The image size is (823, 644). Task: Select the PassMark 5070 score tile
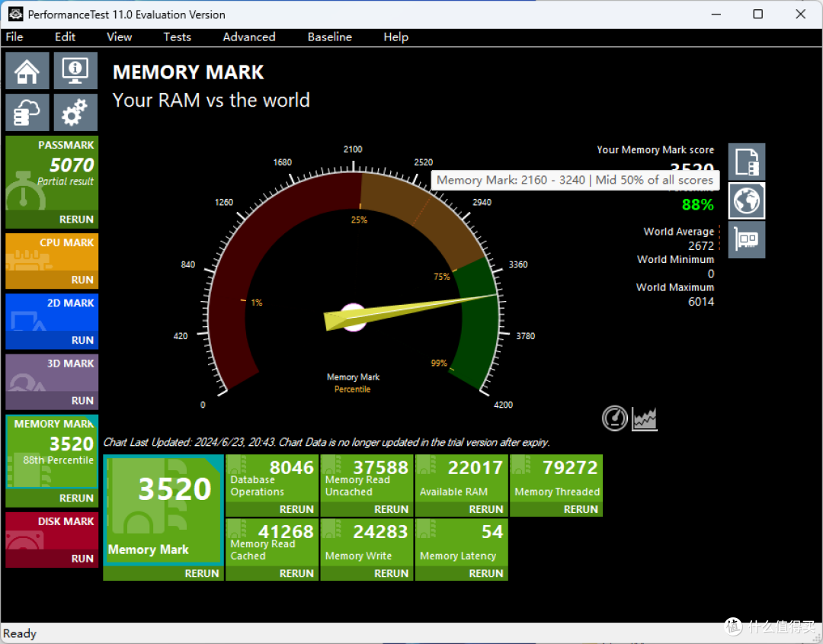pos(52,173)
